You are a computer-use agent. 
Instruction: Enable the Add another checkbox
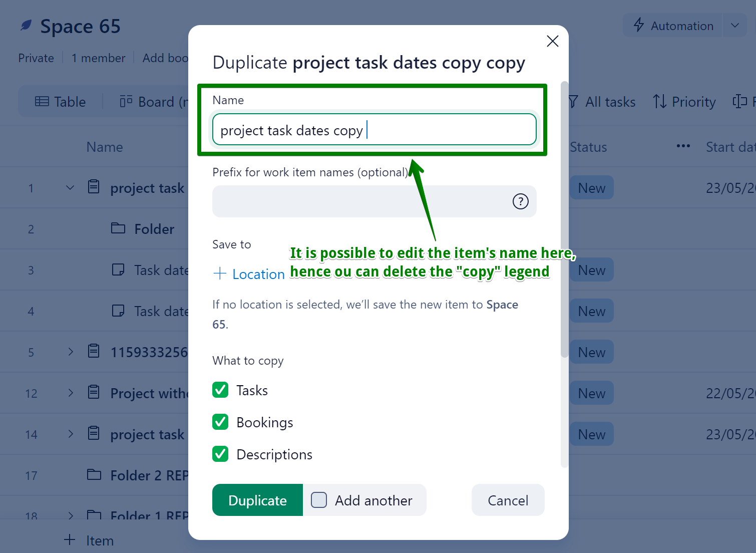[319, 500]
